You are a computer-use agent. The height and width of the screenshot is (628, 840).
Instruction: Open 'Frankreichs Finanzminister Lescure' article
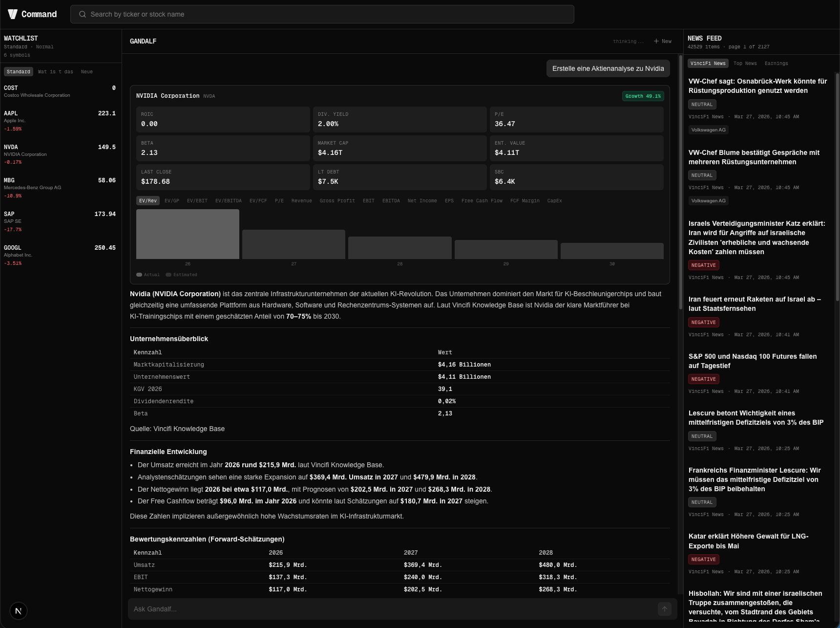pyautogui.click(x=755, y=479)
